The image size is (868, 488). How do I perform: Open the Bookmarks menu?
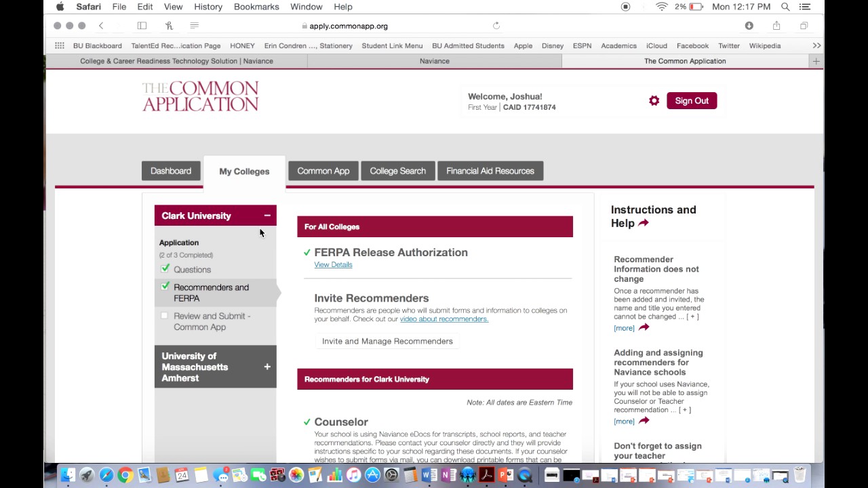coord(256,7)
